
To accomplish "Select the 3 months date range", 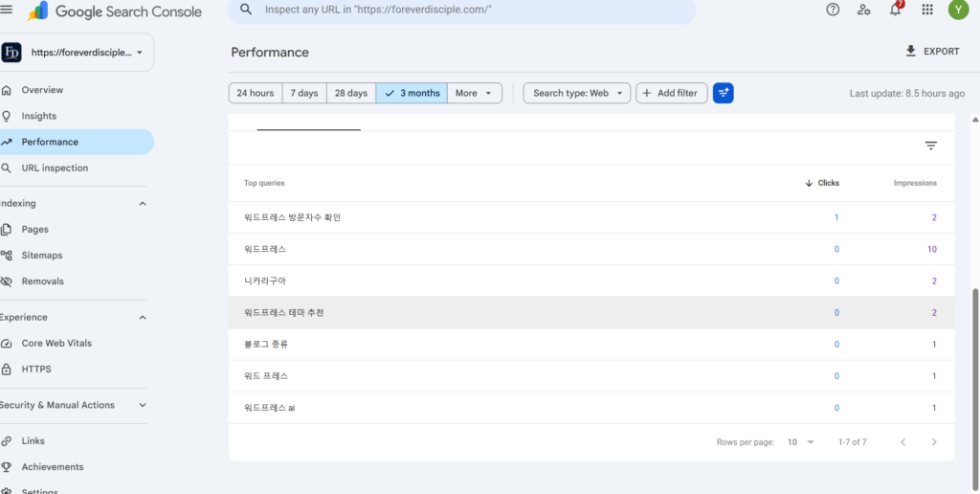I will click(412, 93).
